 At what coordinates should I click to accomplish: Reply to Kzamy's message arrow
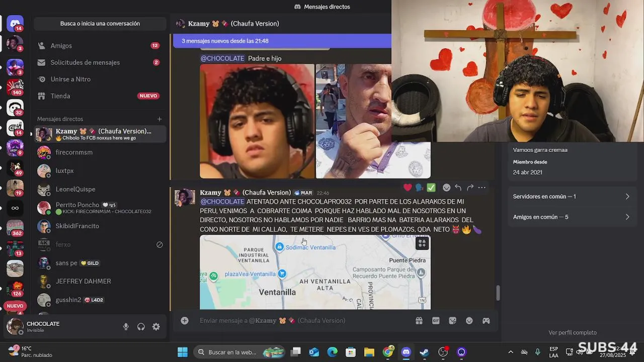[458, 188]
